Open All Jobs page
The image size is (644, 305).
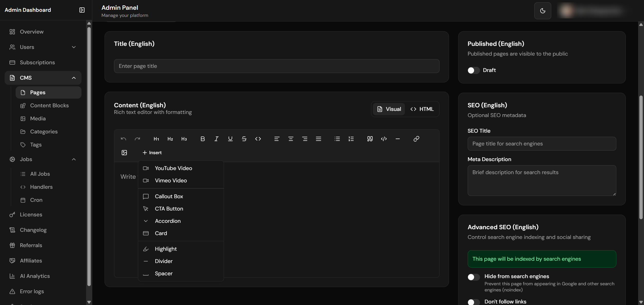[x=48, y=174]
